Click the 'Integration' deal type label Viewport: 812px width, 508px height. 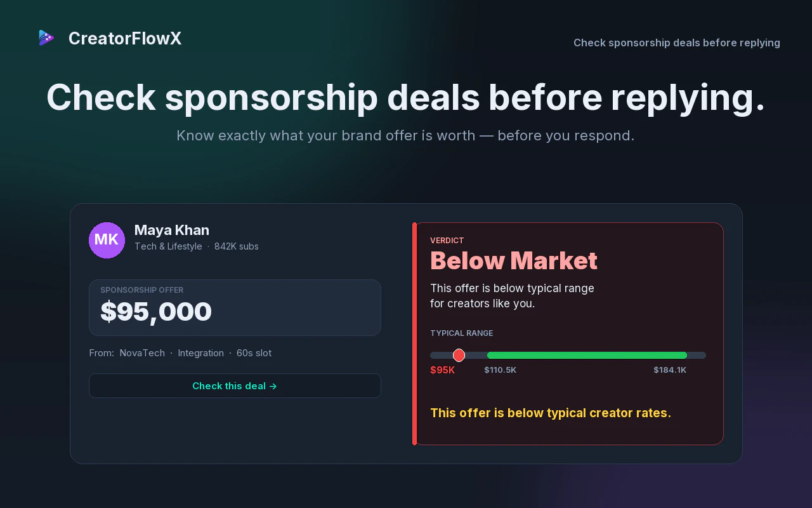[x=200, y=353]
